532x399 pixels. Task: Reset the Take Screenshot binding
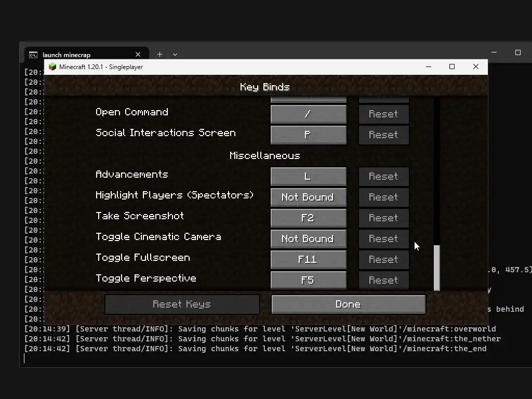tap(384, 218)
